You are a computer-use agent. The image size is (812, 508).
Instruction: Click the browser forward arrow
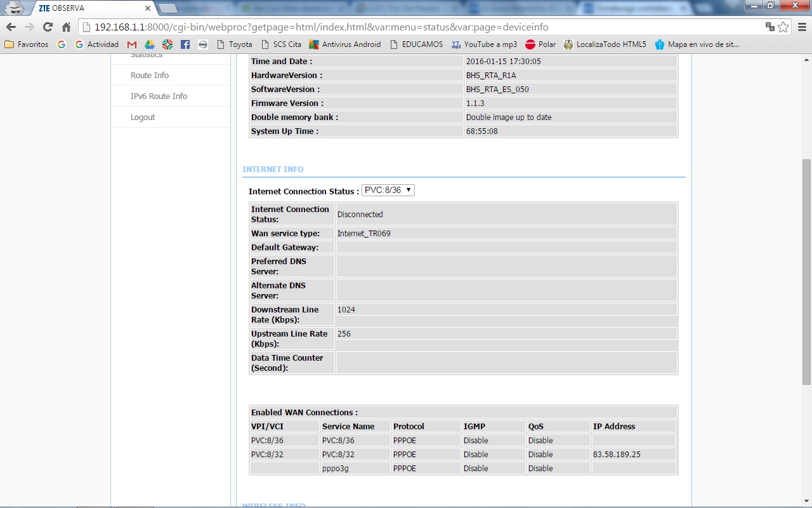tap(29, 27)
